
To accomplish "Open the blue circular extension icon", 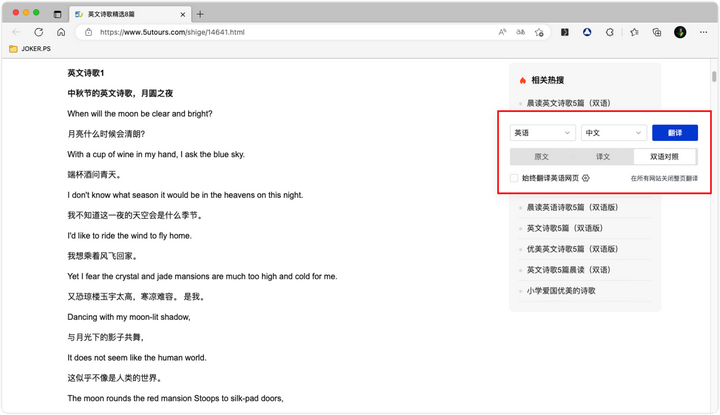I will (587, 32).
